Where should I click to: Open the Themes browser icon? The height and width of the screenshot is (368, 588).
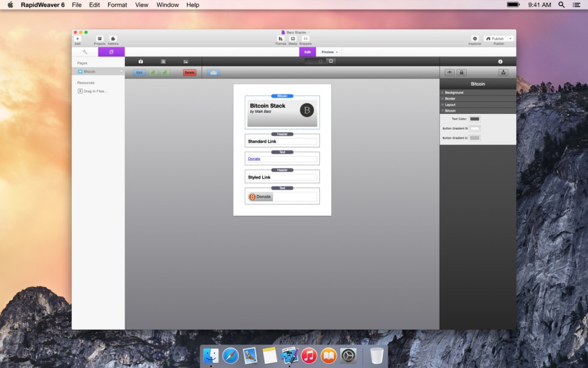pos(281,38)
